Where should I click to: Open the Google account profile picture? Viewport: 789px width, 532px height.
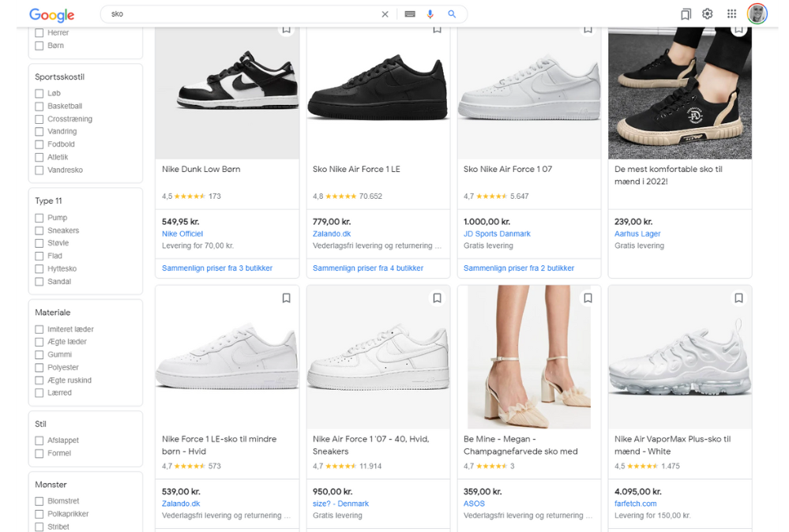tap(757, 14)
